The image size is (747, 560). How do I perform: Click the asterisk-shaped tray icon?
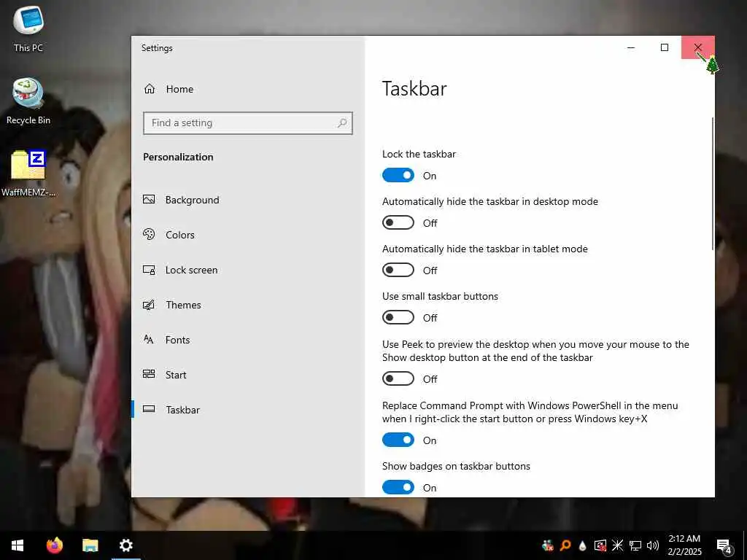tap(617, 545)
